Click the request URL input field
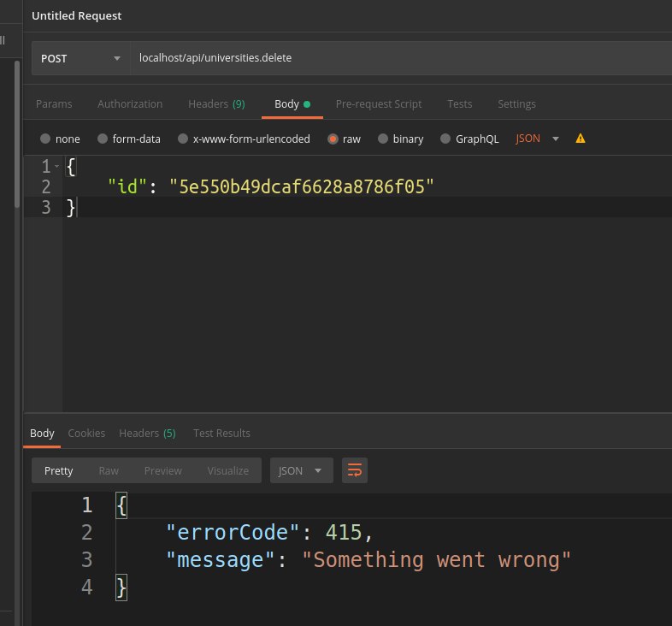This screenshot has height=626, width=672. click(393, 59)
